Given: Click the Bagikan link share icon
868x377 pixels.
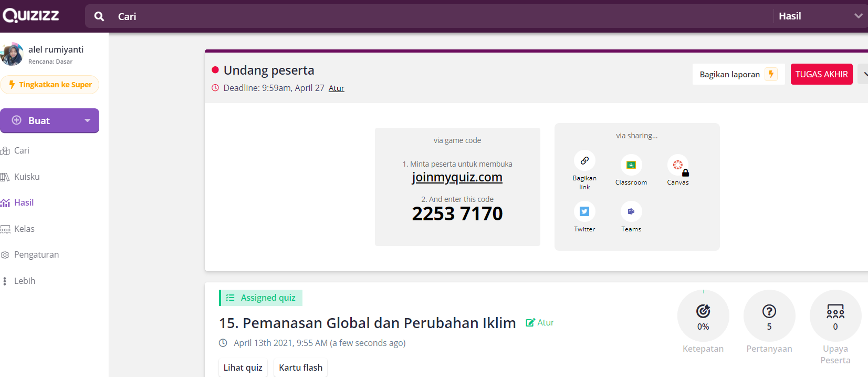Looking at the screenshot, I should pos(584,161).
